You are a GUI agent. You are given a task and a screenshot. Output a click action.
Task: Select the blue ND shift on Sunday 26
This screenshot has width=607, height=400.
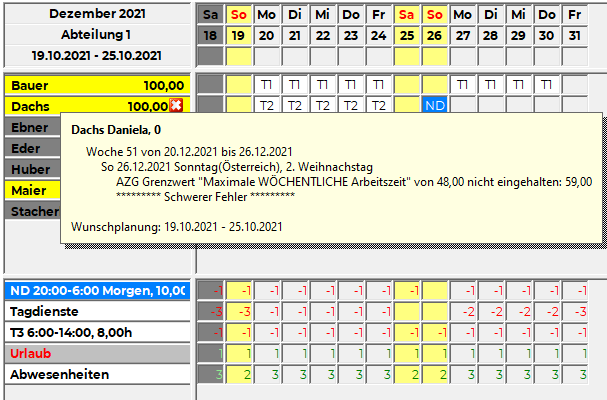434,106
